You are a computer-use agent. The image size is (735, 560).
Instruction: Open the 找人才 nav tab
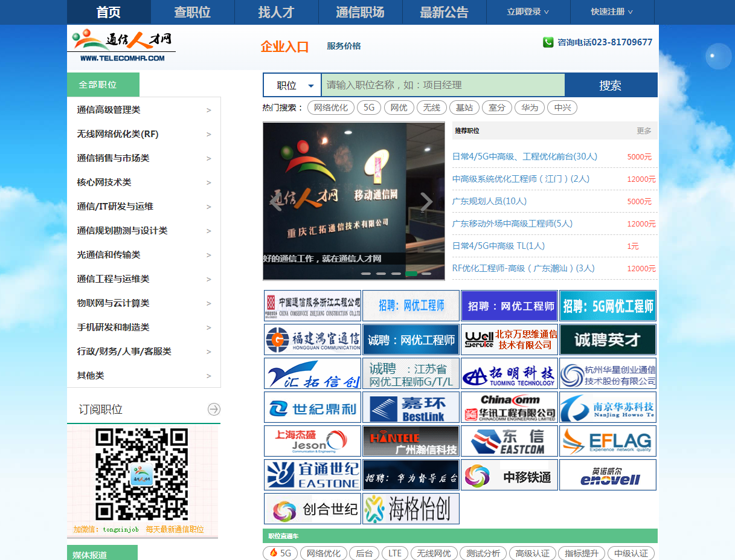click(277, 12)
